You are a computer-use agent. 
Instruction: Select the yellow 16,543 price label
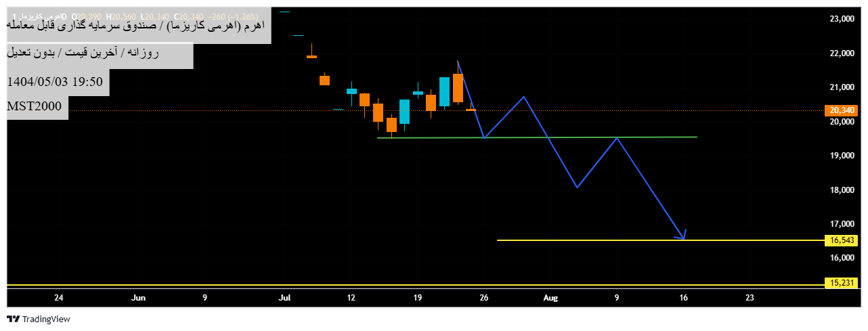click(x=840, y=240)
